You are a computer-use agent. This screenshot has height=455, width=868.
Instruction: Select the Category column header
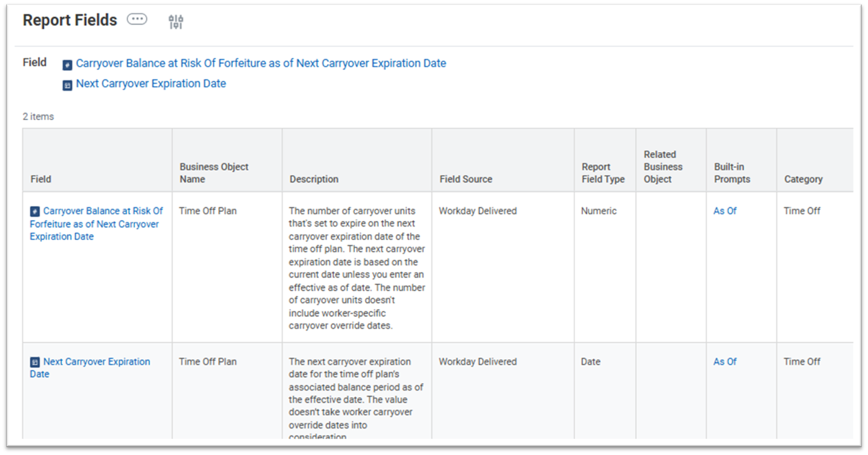[x=803, y=179]
